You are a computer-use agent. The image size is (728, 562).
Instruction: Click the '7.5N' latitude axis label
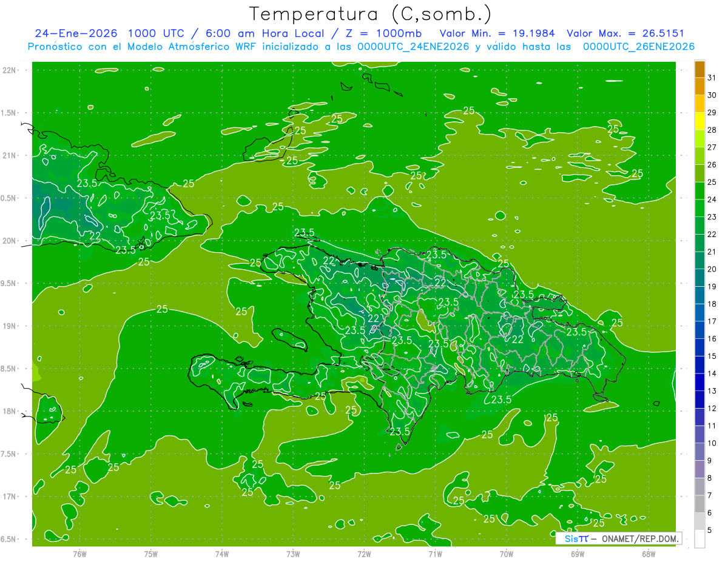[9, 453]
